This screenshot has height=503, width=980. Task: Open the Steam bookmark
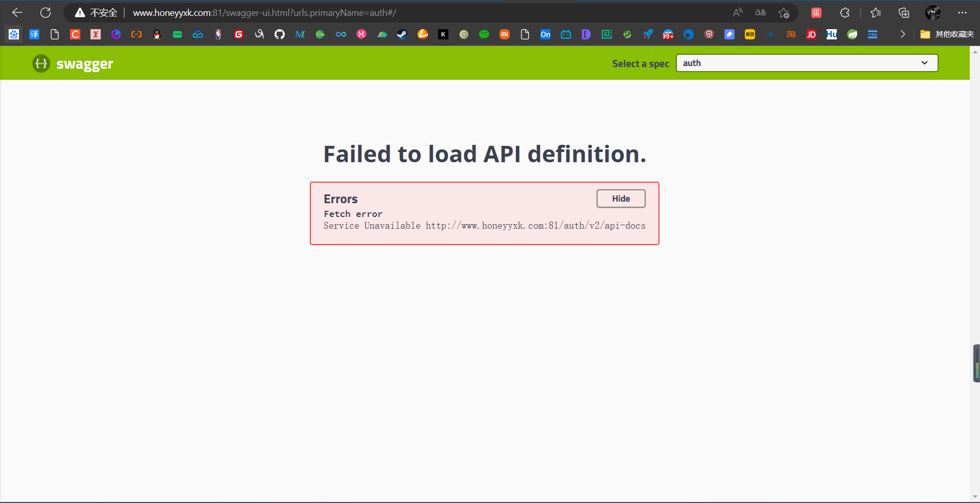pos(402,34)
